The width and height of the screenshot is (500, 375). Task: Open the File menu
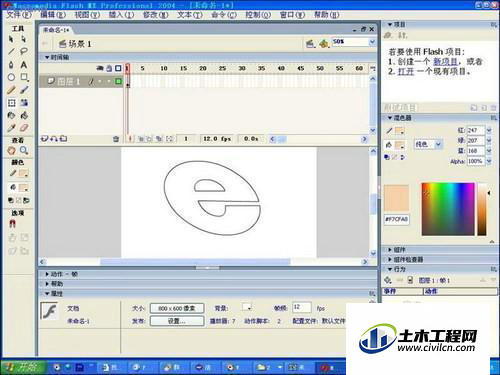19,15
